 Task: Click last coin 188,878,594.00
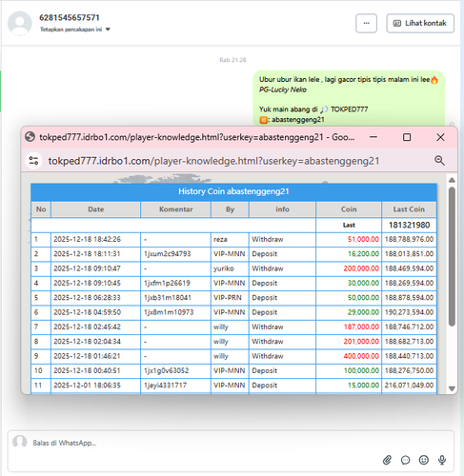pos(409,298)
